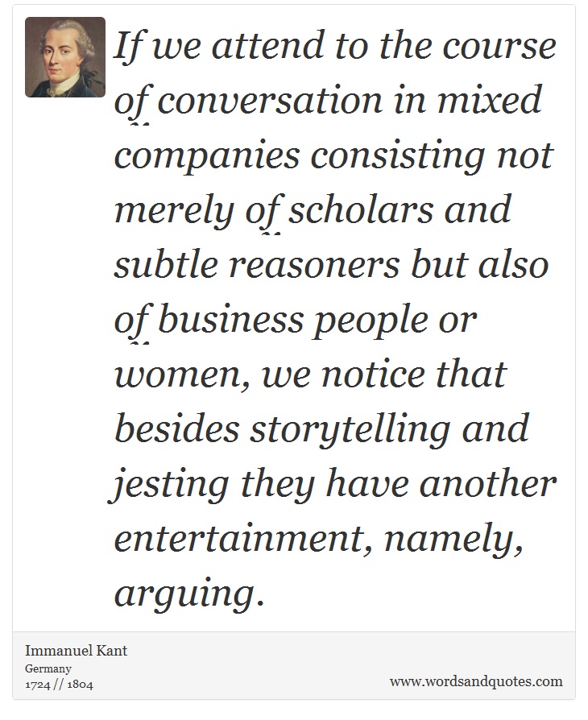The image size is (588, 720).
Task: Click the words "business people"
Action: pos(292,320)
